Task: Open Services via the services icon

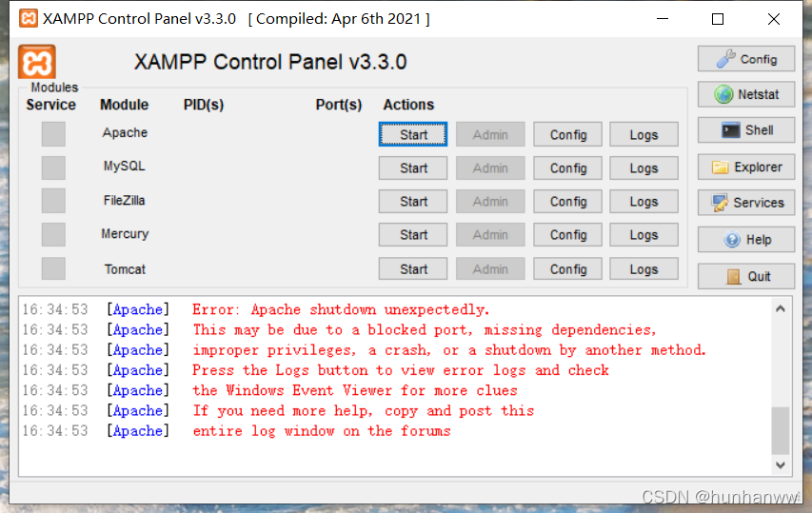Action: (x=720, y=203)
